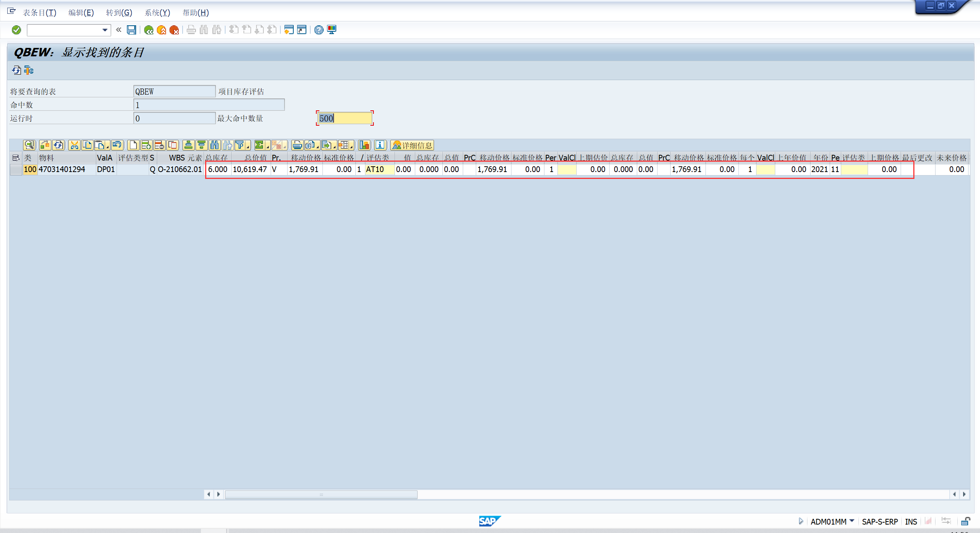This screenshot has width=980, height=533.
Task: Click the Cut scissors icon
Action: point(74,145)
